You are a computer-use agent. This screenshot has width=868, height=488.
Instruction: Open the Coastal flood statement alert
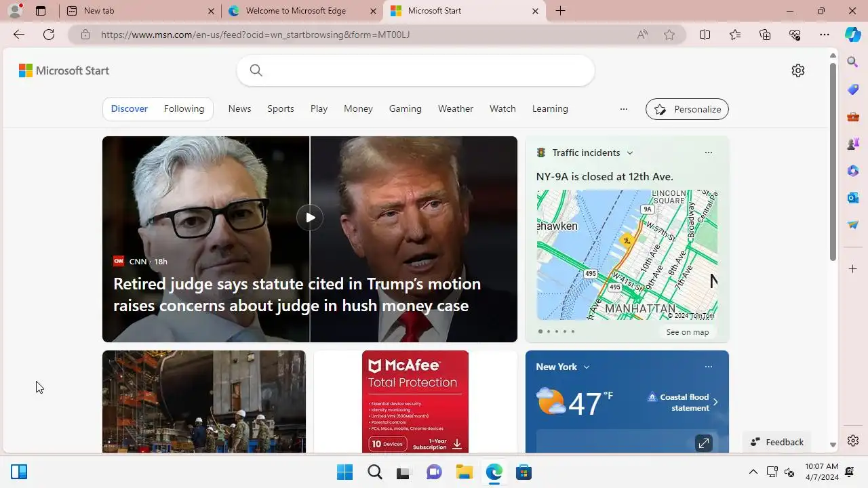pos(683,403)
